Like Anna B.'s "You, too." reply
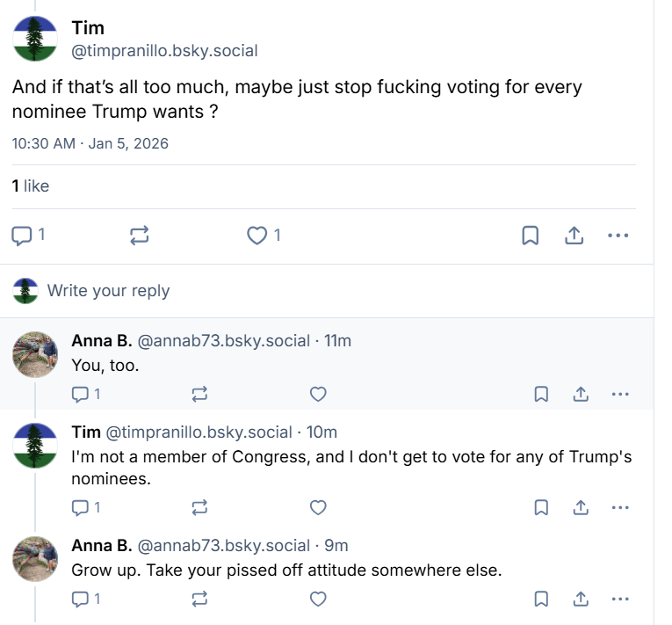 pyautogui.click(x=319, y=395)
